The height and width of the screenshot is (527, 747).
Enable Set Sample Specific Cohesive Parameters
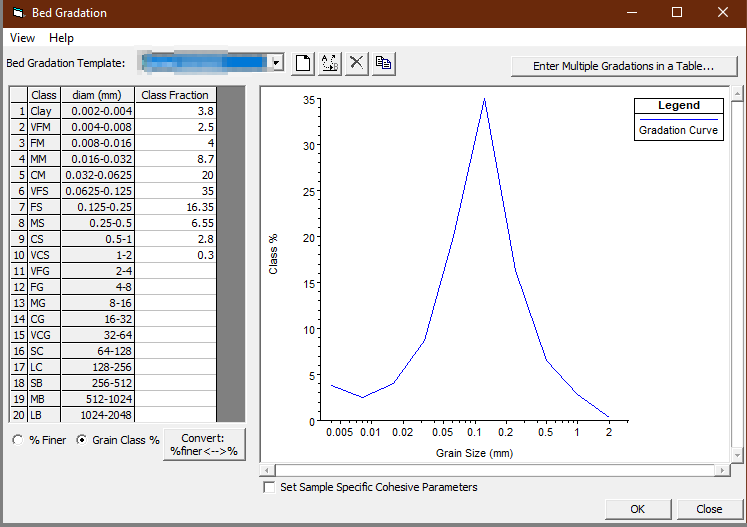pyautogui.click(x=268, y=488)
